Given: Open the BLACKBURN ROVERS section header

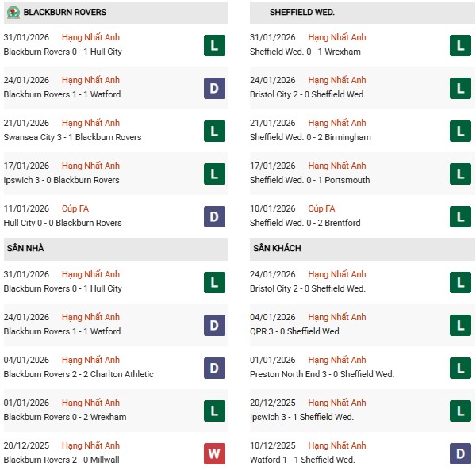Looking at the screenshot, I should pos(65,13).
